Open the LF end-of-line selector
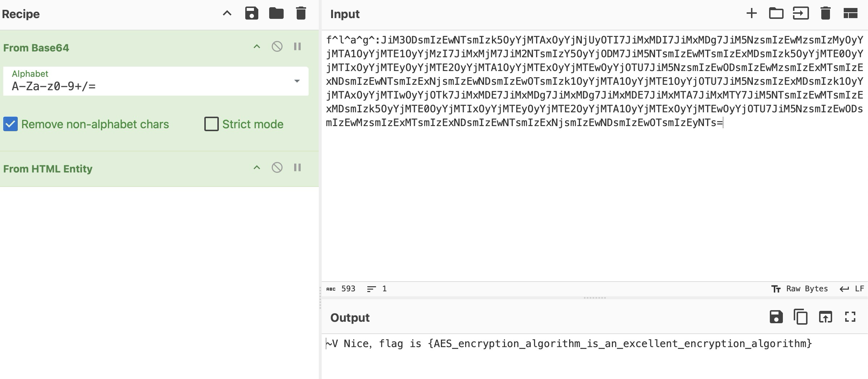This screenshot has height=379, width=868. coord(852,289)
